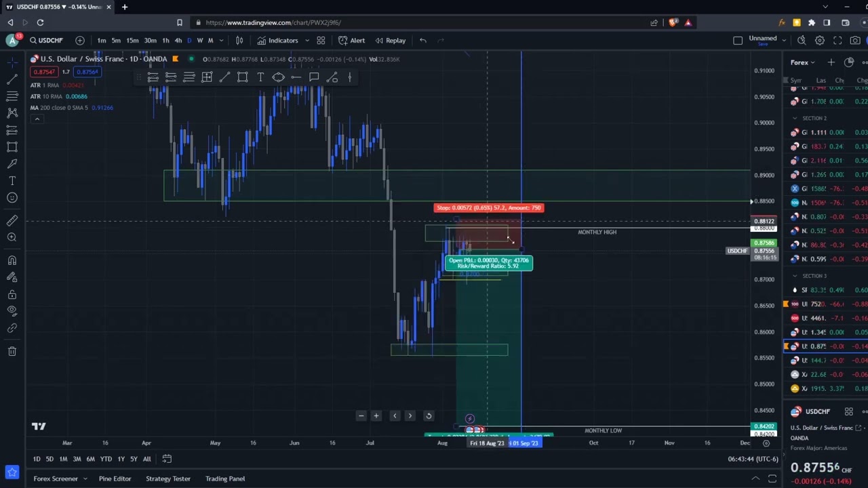Open the Strategy Tester tab
Screen dimensions: 868x488
click(168, 479)
